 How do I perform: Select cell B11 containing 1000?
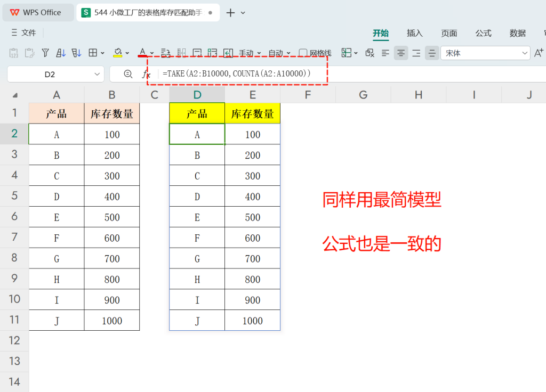pyautogui.click(x=112, y=320)
